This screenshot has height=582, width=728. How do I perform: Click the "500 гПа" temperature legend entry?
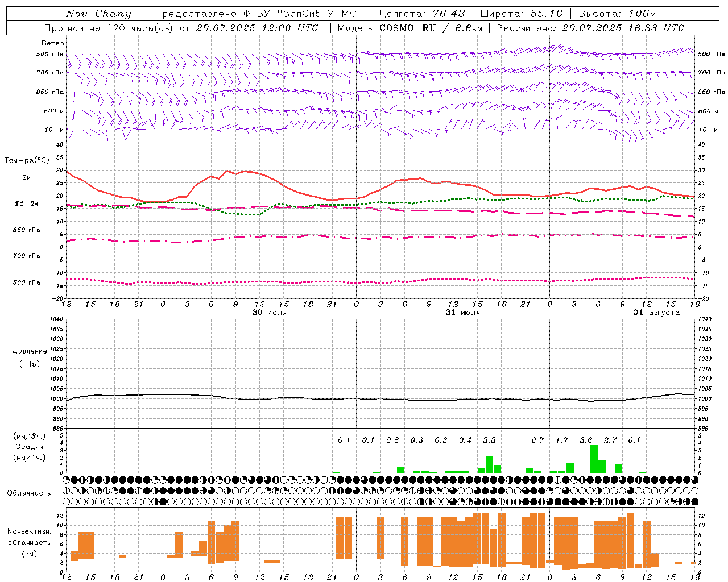pos(27,282)
